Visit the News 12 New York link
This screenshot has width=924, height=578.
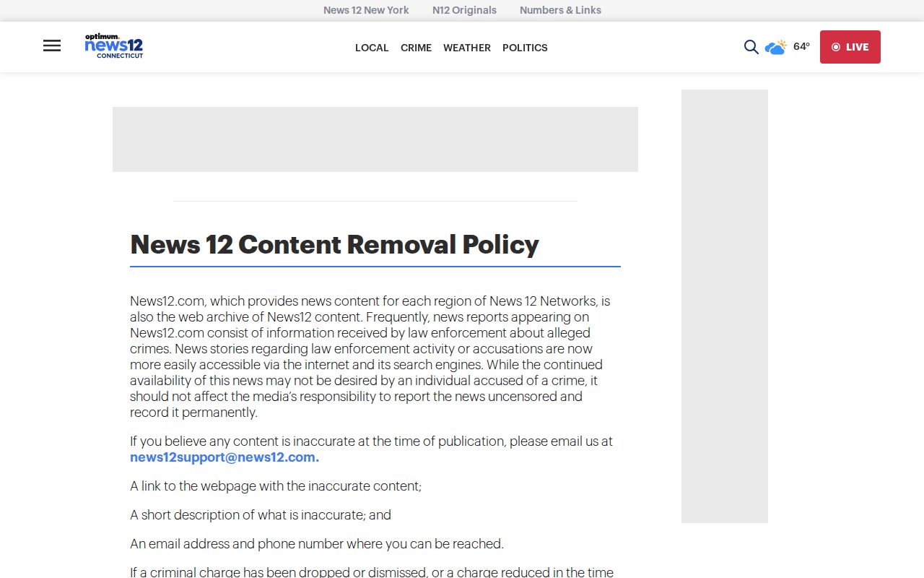366,10
